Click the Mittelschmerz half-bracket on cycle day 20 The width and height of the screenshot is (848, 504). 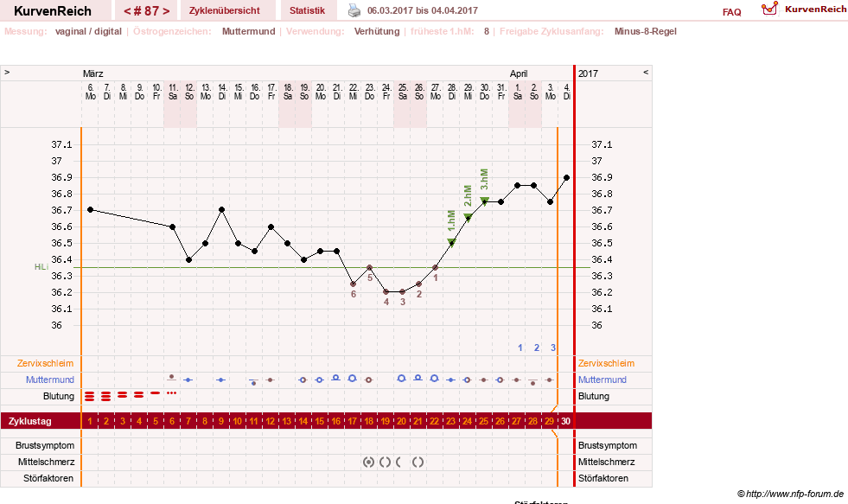tap(398, 462)
